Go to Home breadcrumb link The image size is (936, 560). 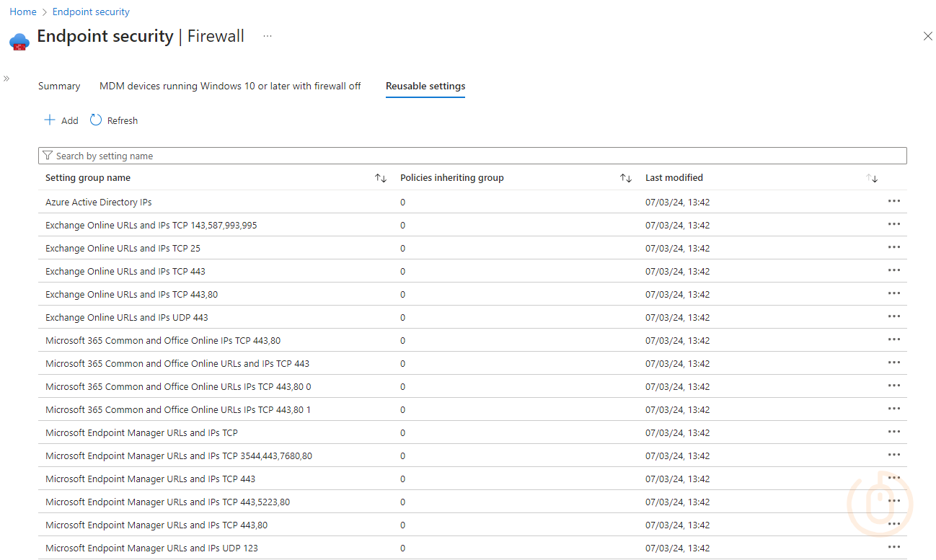click(23, 12)
